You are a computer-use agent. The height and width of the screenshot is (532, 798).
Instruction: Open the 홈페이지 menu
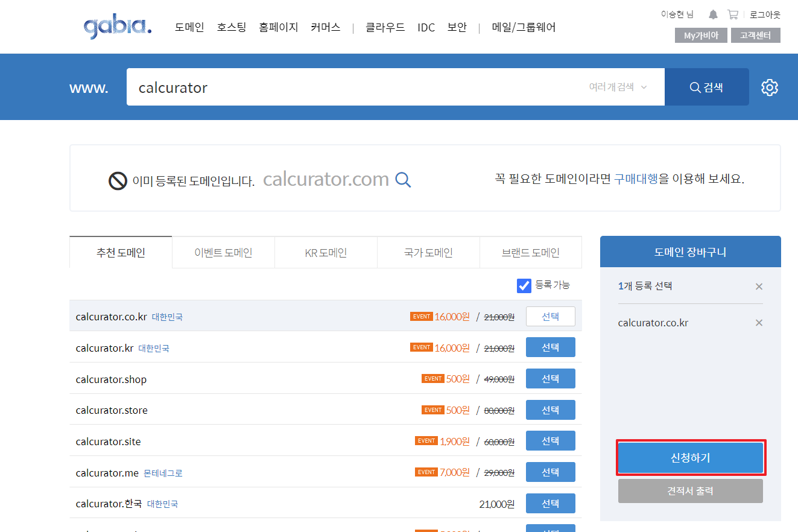pyautogui.click(x=279, y=27)
